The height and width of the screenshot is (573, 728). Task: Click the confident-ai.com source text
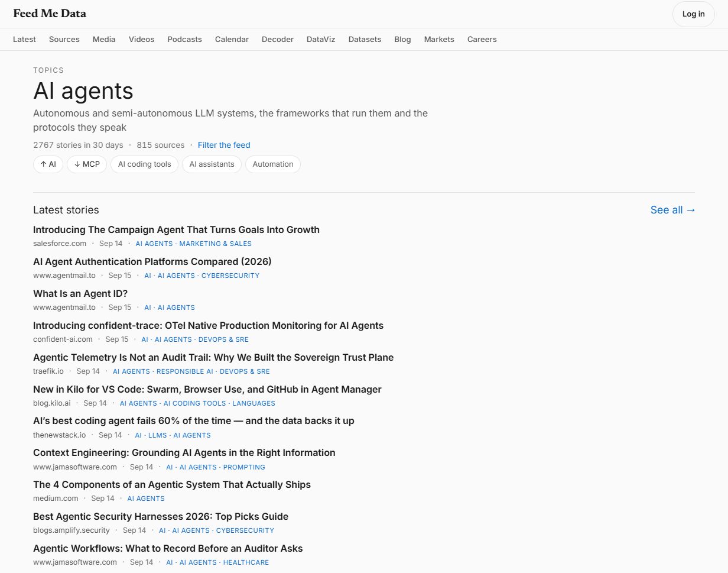(63, 339)
